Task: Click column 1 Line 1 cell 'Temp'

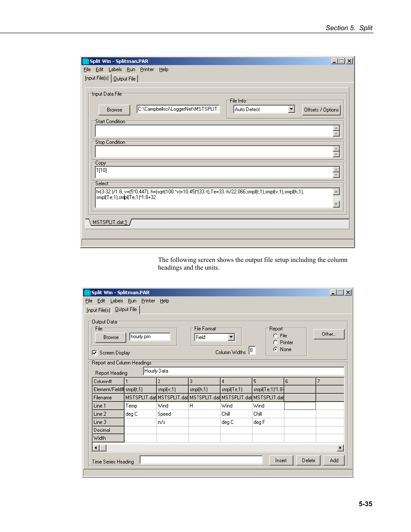Action: (x=140, y=406)
